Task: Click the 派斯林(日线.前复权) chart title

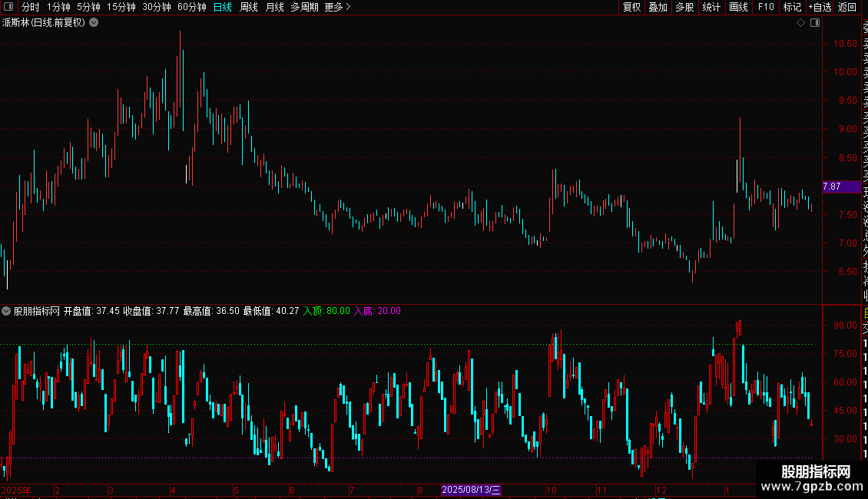Action: click(44, 23)
